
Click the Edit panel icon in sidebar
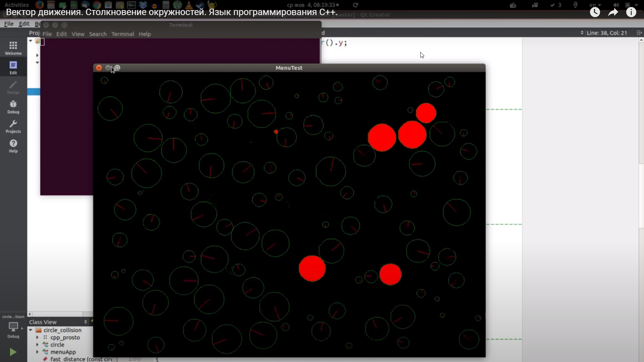[13, 65]
